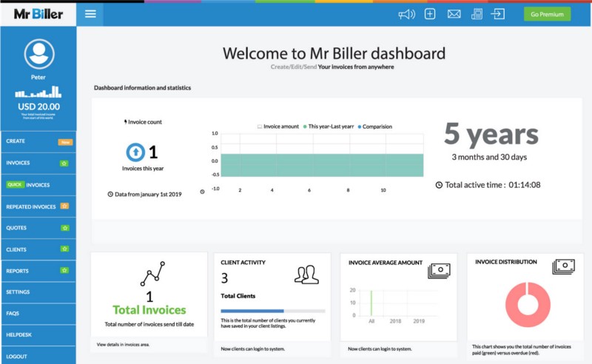
Task: Click the green star badge beside Quotes
Action: [65, 228]
